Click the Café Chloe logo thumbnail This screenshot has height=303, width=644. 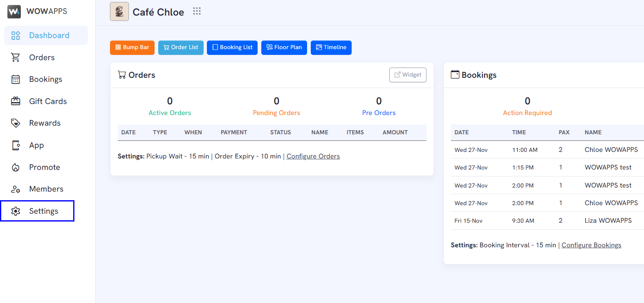point(119,11)
